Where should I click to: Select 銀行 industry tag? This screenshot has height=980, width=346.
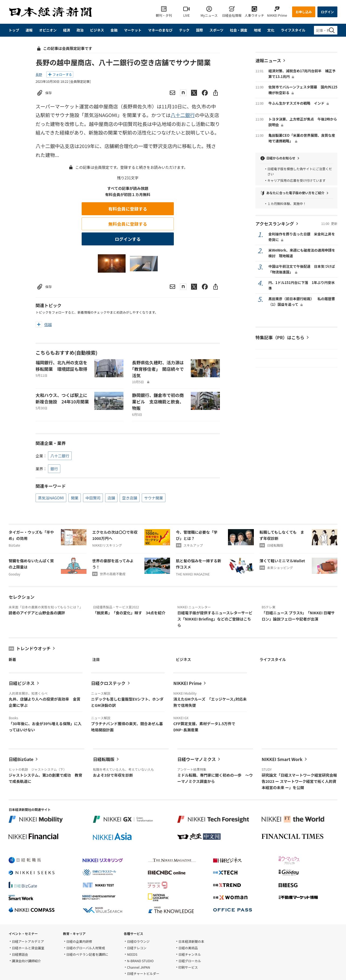(x=54, y=469)
